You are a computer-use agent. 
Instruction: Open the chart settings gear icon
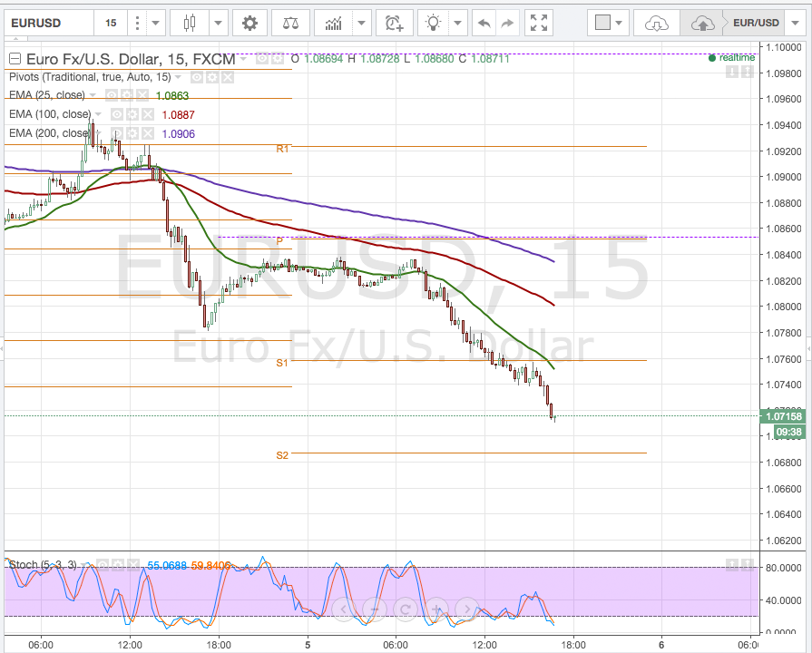click(249, 23)
